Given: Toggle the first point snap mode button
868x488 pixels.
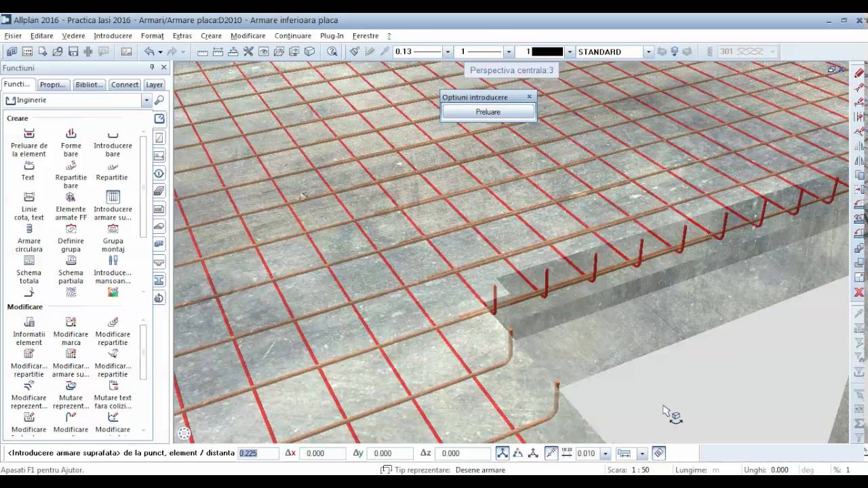Looking at the screenshot, I should point(502,453).
